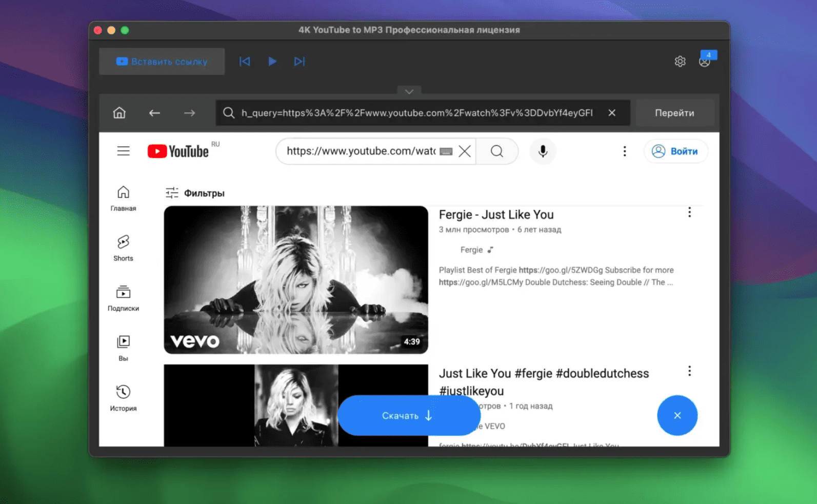Image resolution: width=817 pixels, height=504 pixels.
Task: Open the Вы sidebar item
Action: [123, 349]
